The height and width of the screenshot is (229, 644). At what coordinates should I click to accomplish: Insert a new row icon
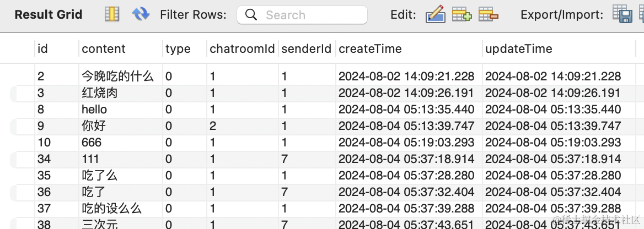tap(461, 15)
